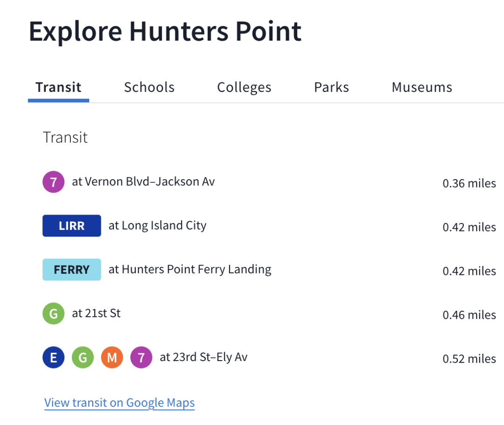Click the purple 7 icon at Vernon Blvd
This screenshot has height=425, width=504.
pos(53,182)
